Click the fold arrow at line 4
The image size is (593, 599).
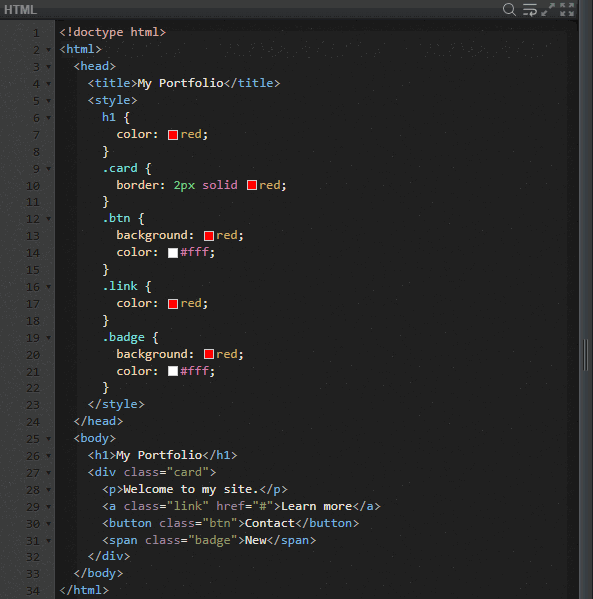click(x=49, y=84)
